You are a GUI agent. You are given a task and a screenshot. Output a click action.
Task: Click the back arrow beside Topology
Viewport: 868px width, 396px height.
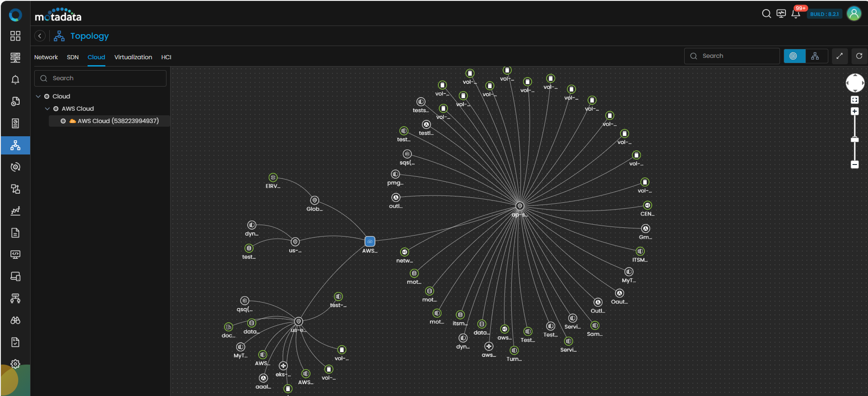40,36
